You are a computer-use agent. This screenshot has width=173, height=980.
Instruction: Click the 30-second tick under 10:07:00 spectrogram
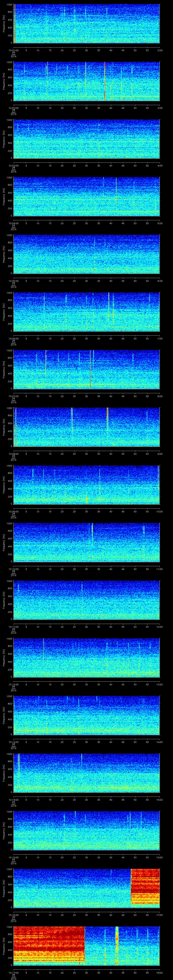pyautogui.click(x=87, y=396)
